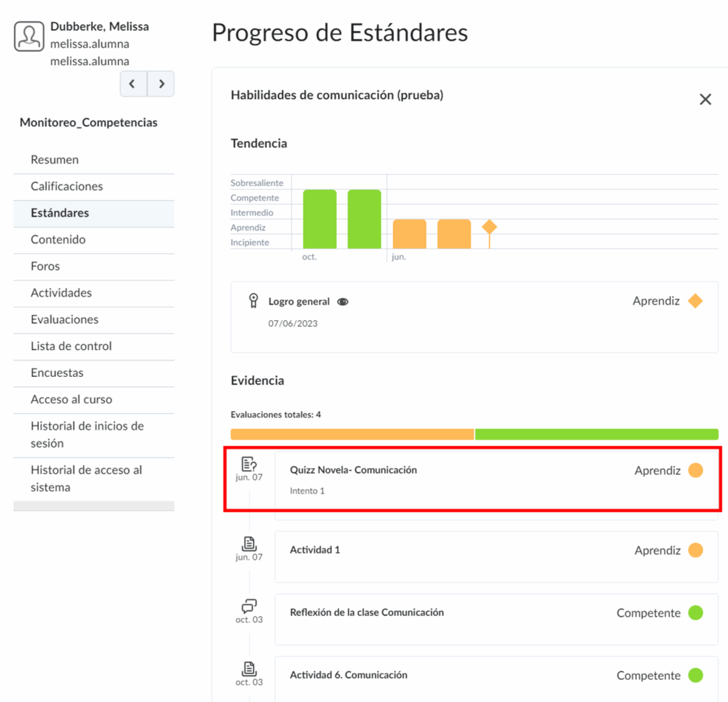728x702 pixels.
Task: Click the Logro general ribbon badge icon
Action: click(x=253, y=301)
